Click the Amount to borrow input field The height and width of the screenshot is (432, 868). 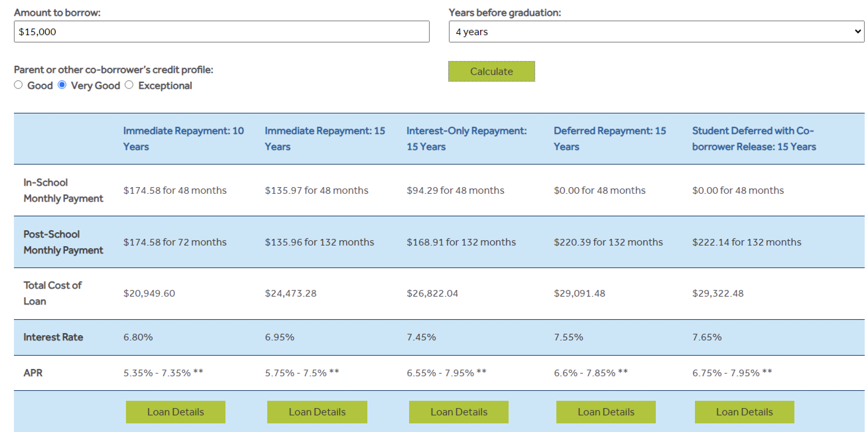tap(221, 32)
